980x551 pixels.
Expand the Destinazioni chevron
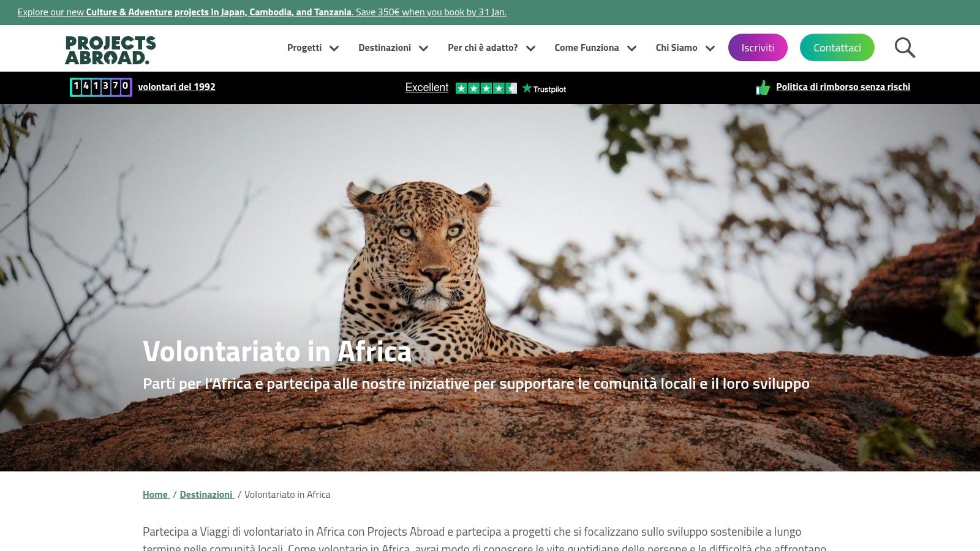(x=423, y=48)
